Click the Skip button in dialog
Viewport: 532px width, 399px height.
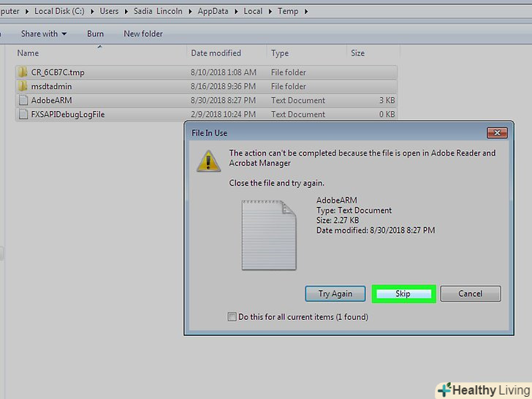coord(403,294)
